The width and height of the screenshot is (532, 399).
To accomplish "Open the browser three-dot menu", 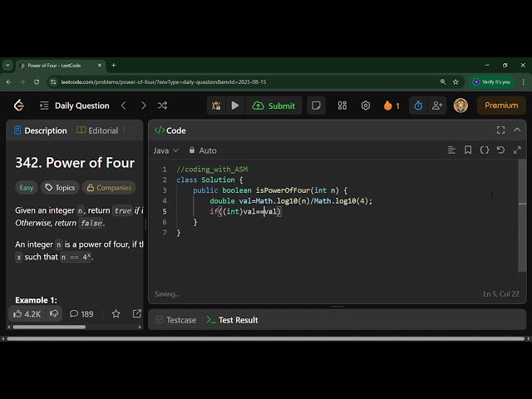I will (x=523, y=82).
